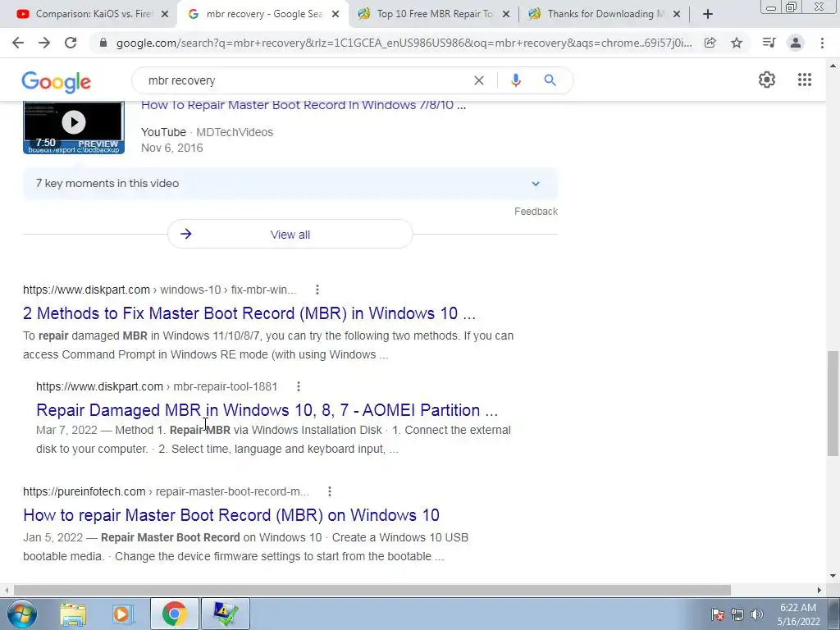Open 2 Methods to Fix Master Boot Record result
The width and height of the screenshot is (840, 630).
[x=249, y=313]
